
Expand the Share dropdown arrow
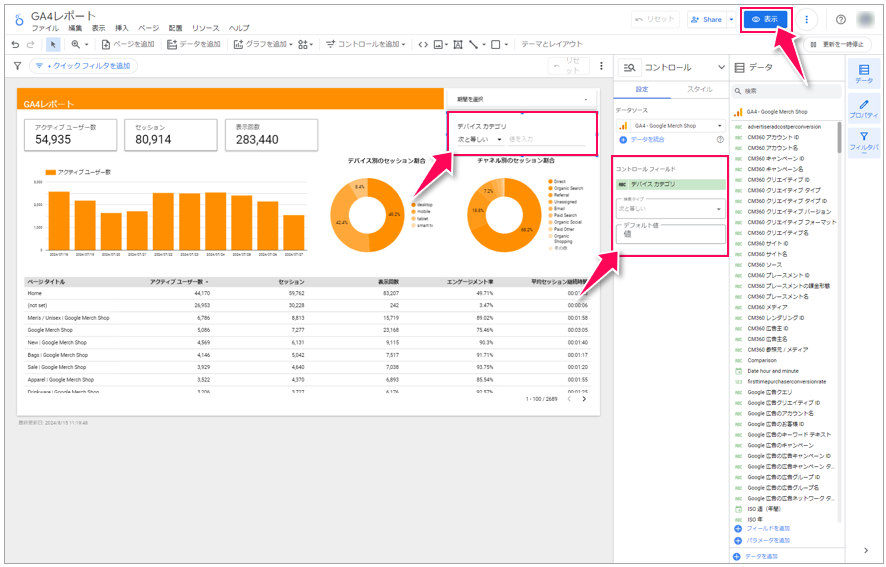click(731, 19)
